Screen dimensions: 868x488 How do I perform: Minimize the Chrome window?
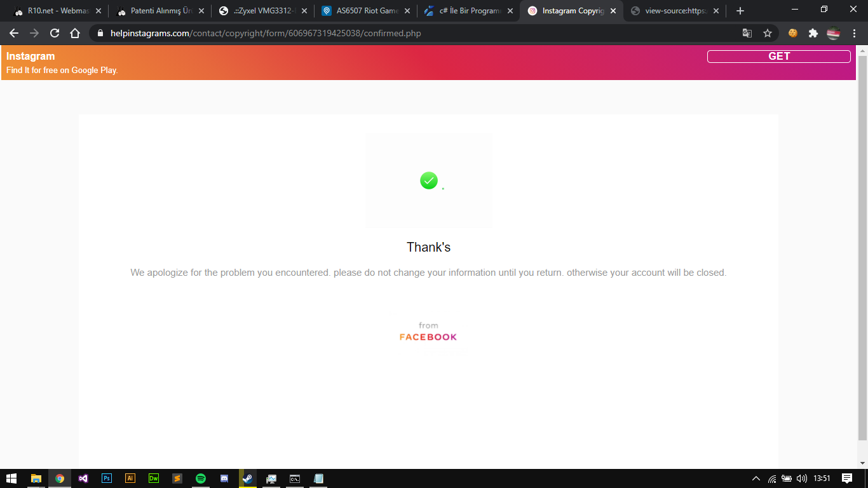[x=795, y=10]
